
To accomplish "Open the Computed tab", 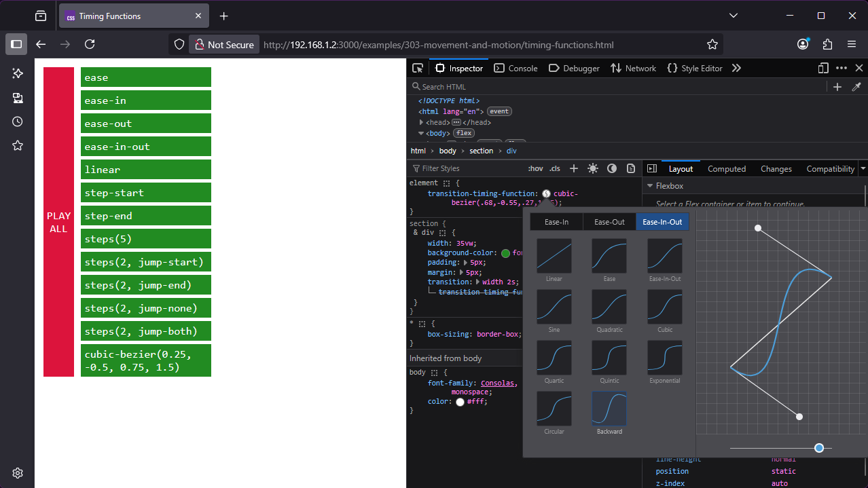I will 727,169.
